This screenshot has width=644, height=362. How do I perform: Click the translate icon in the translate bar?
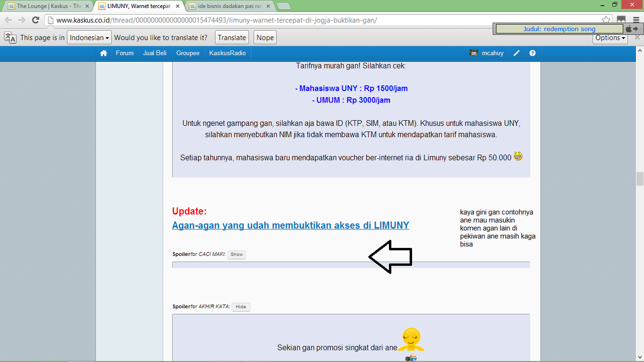[10, 38]
